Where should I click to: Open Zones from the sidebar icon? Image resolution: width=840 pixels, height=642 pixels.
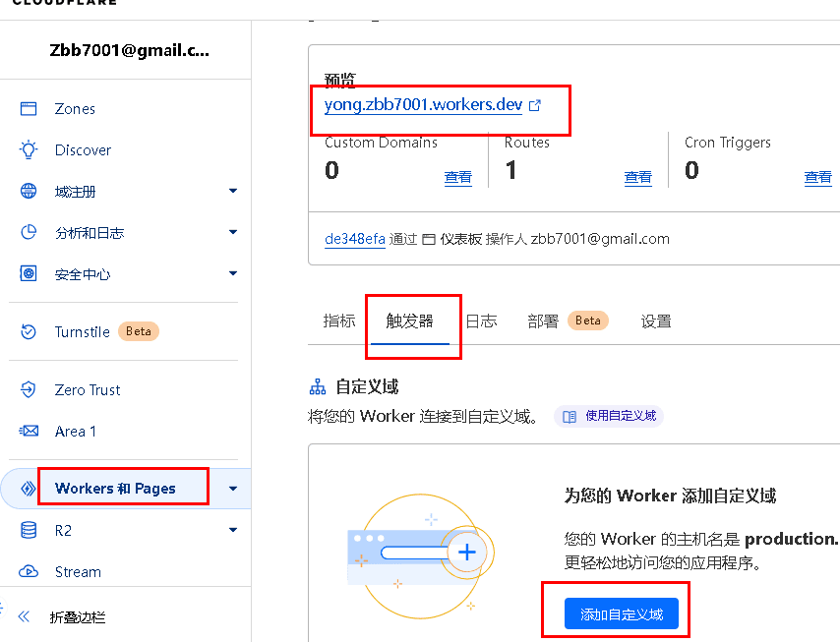point(29,109)
